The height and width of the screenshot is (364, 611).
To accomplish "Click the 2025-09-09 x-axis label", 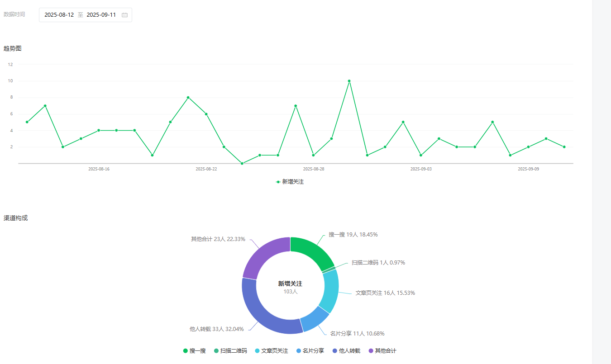I will (x=528, y=169).
